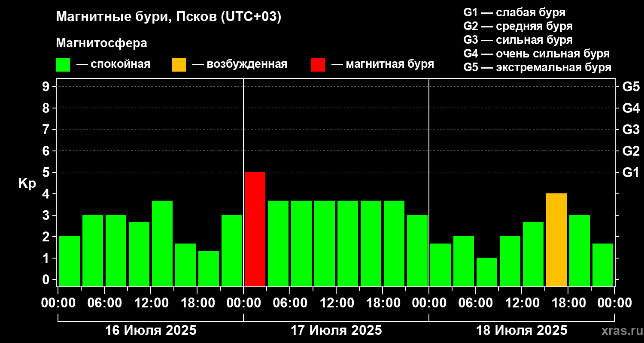Viewport: 644px width, 343px height.
Task: Click the 'G2' label on the right axis
Action: [631, 151]
